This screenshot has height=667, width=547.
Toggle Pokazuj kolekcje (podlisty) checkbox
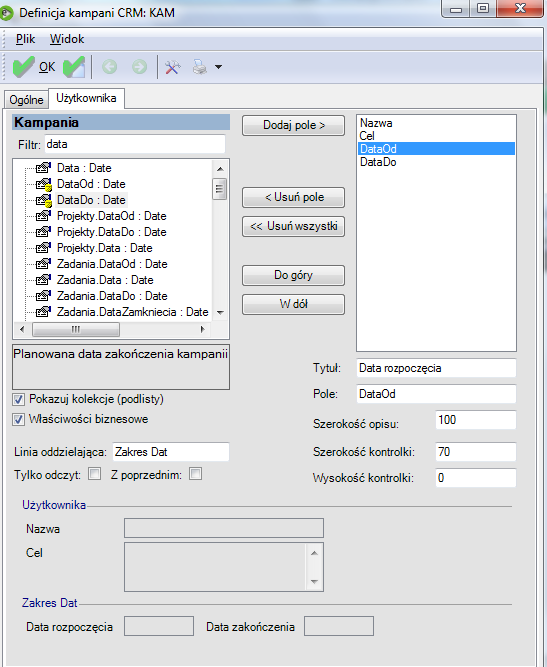[x=18, y=399]
